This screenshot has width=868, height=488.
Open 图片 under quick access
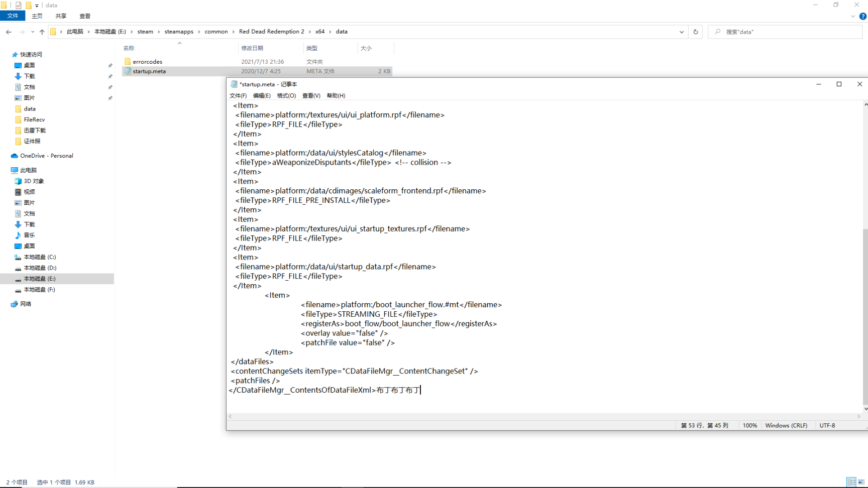(29, 98)
